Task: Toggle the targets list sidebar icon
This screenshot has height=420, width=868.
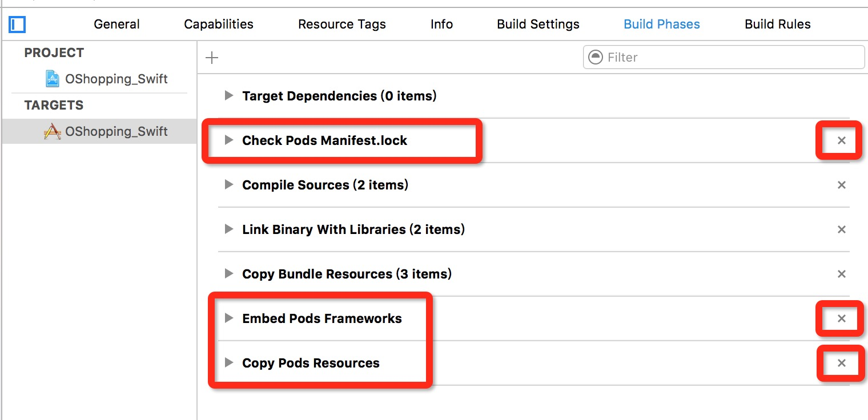Action: coord(18,25)
